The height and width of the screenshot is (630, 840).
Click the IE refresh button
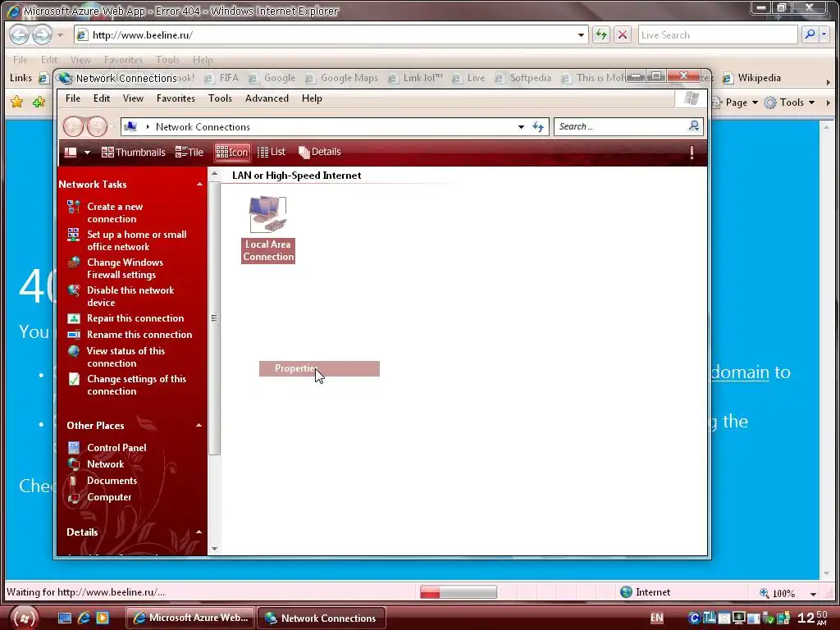[601, 35]
